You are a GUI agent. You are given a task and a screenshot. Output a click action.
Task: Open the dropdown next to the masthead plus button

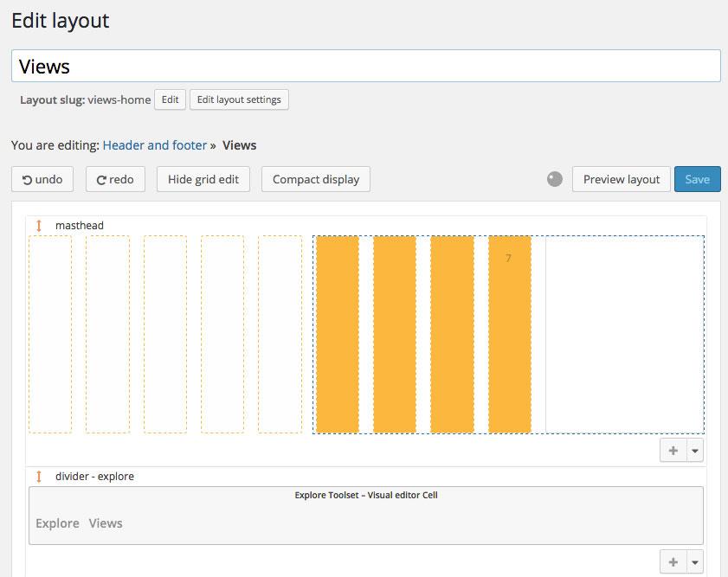[x=694, y=450]
